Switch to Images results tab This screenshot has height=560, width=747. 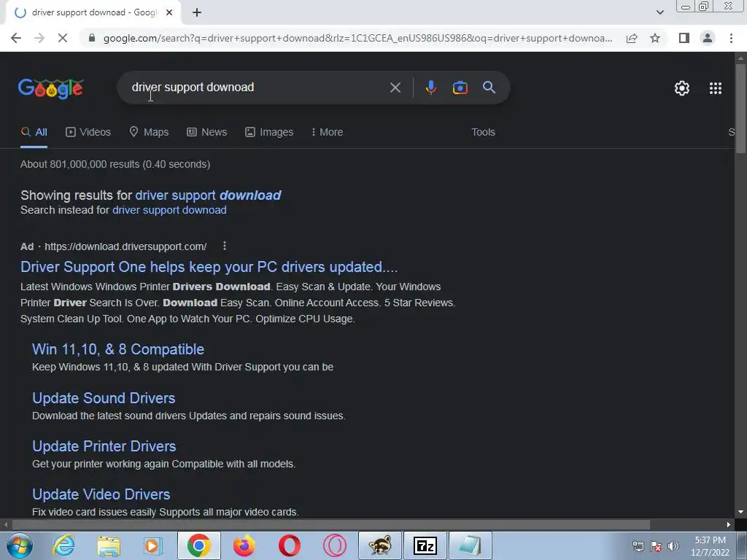point(269,132)
